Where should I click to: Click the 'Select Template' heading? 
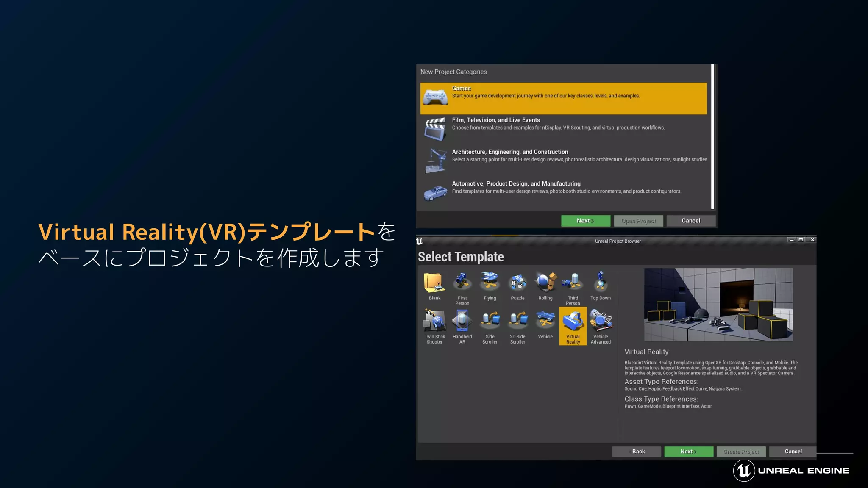click(461, 257)
